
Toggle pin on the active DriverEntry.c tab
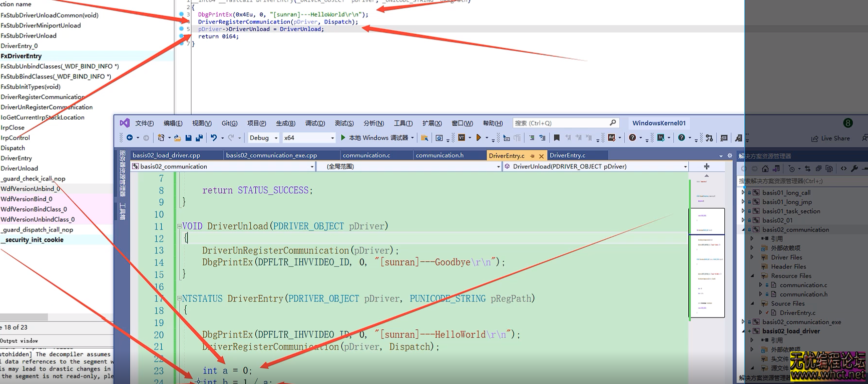point(532,156)
